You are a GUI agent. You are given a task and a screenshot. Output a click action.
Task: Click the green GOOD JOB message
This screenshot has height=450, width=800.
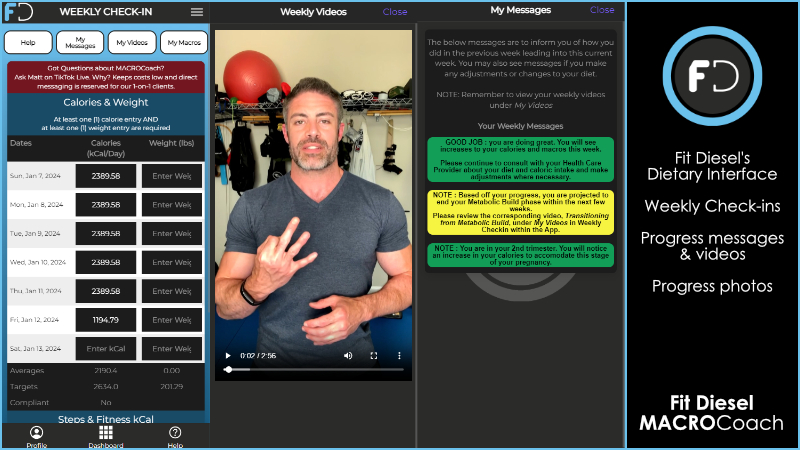click(x=520, y=159)
